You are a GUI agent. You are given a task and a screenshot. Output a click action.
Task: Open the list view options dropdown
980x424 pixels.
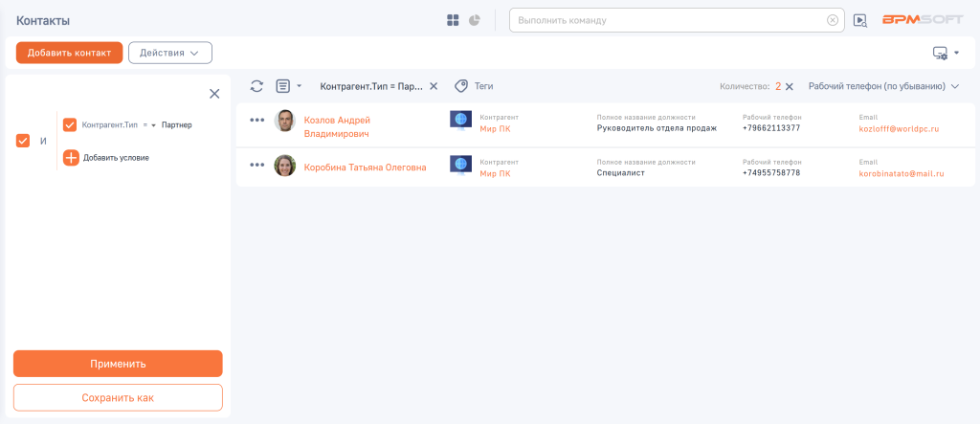pos(288,86)
